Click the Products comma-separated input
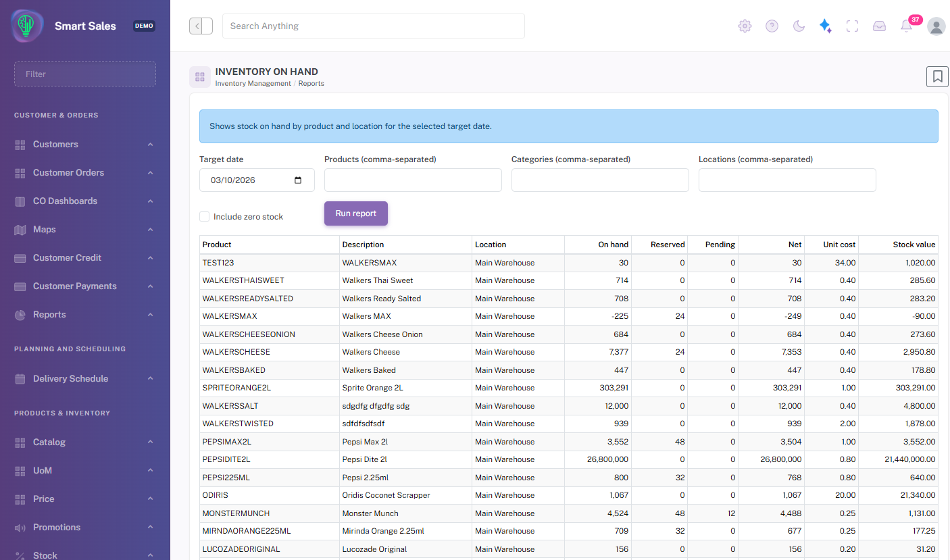This screenshot has height=560, width=950. (x=413, y=180)
